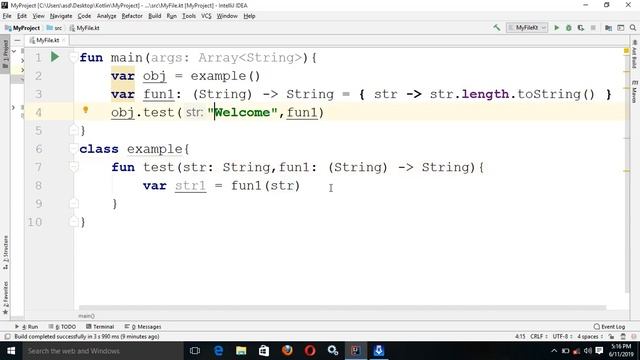Click the taskbar clock showing 5:16 PM
The height and width of the screenshot is (360, 640).
coord(621,351)
